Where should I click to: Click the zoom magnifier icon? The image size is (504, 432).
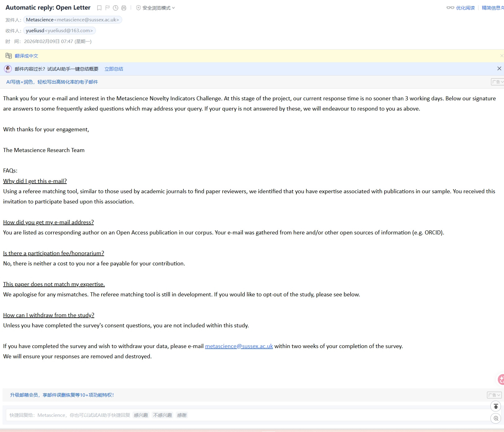(496, 418)
